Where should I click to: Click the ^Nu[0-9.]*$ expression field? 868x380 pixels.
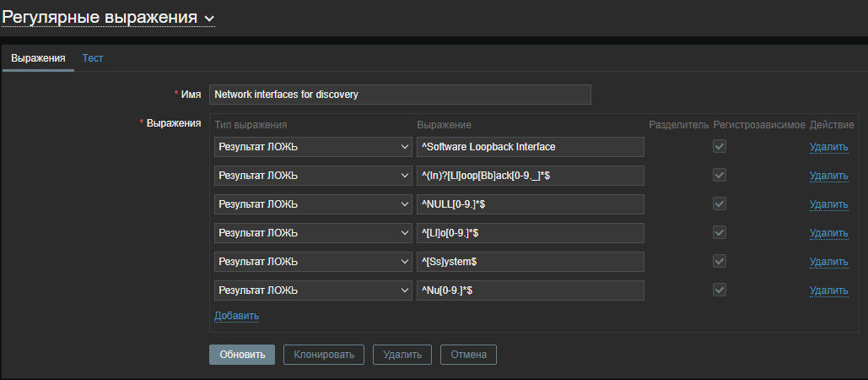point(531,290)
